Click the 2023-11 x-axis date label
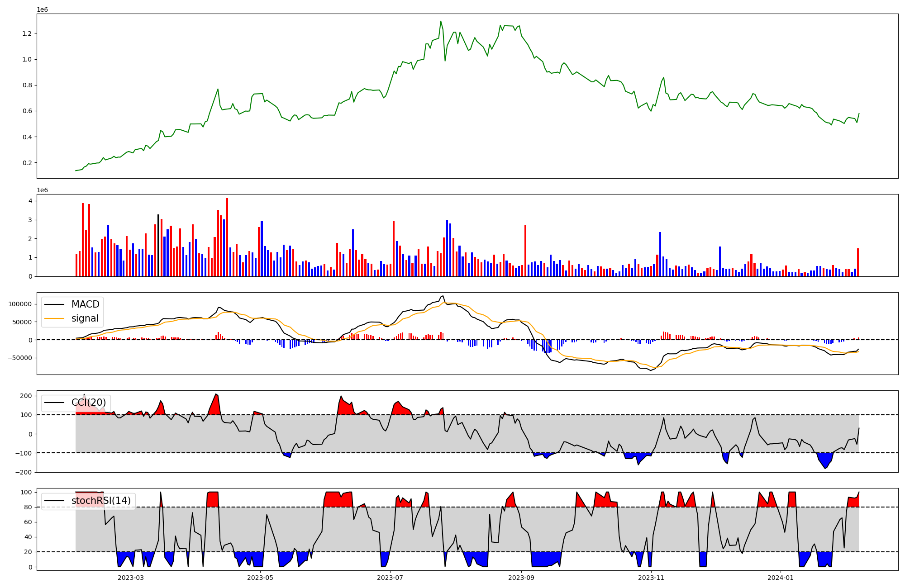905x588 pixels. click(x=651, y=578)
